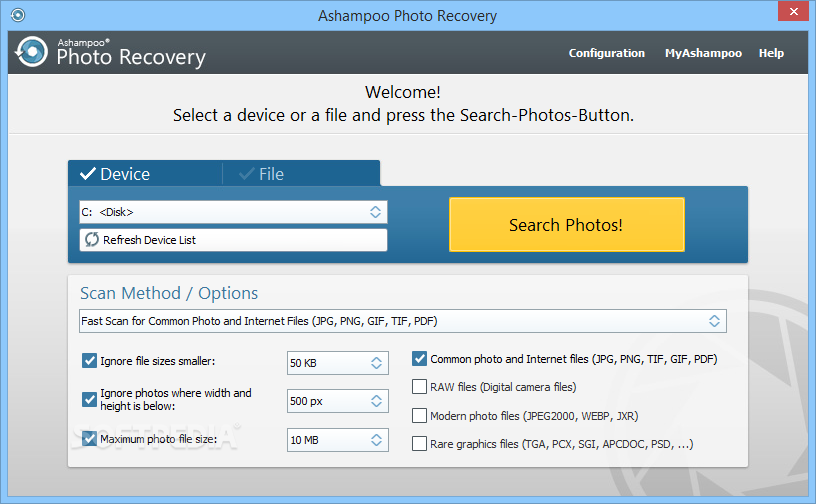This screenshot has width=816, height=504.
Task: Click the Search Photos! button
Action: tap(567, 225)
